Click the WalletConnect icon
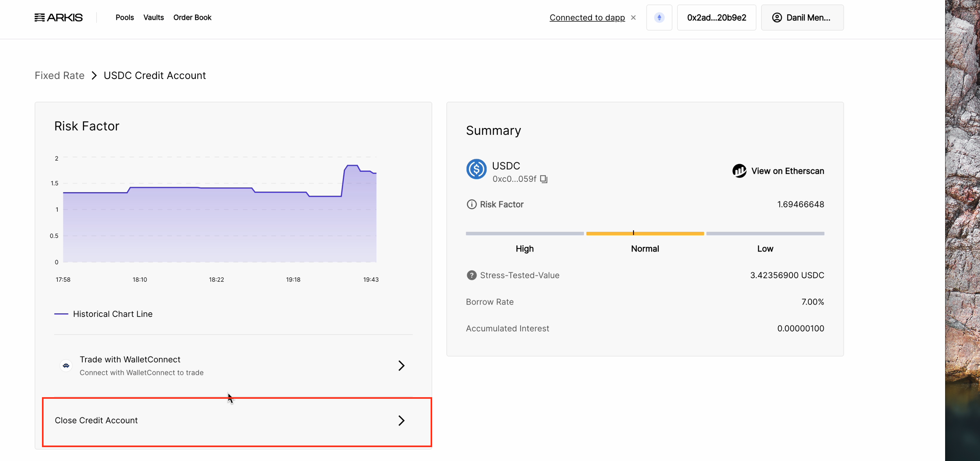980x461 pixels. coord(66,366)
